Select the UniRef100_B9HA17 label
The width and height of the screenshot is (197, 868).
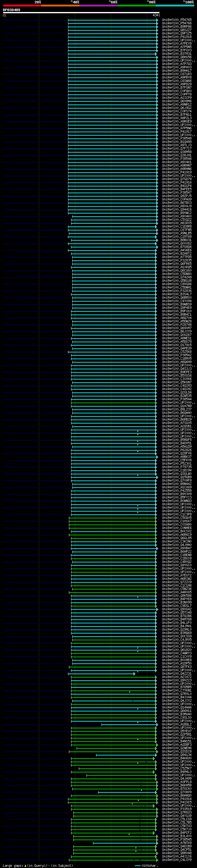(x=177, y=71)
